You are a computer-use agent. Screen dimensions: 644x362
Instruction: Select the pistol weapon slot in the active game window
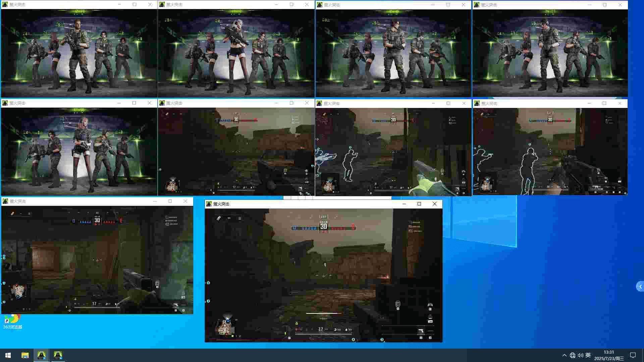coord(421,331)
